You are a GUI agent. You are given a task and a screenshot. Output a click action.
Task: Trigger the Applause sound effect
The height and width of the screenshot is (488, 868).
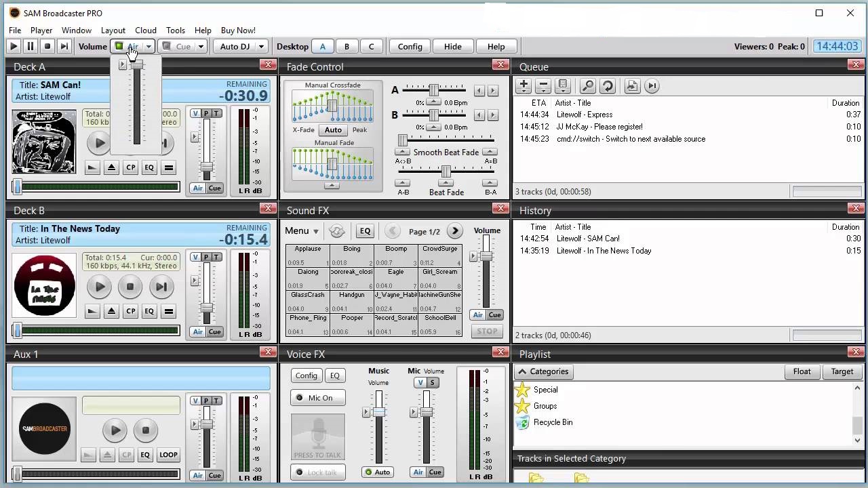pos(308,256)
